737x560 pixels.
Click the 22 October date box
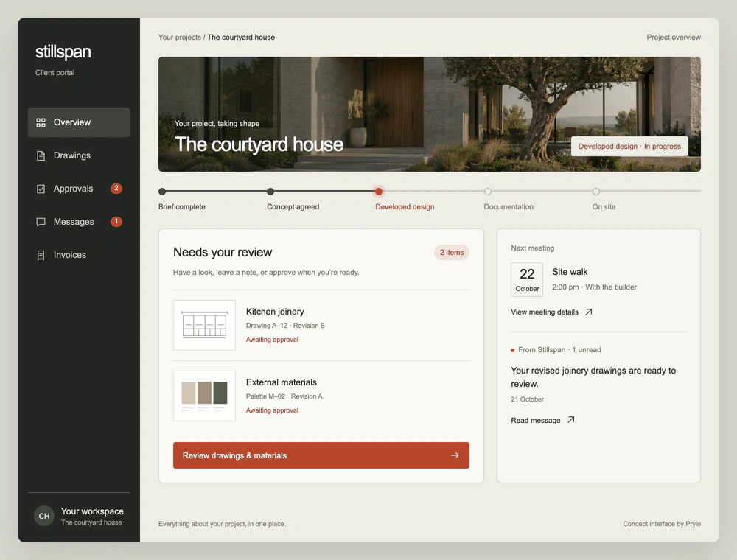(527, 279)
